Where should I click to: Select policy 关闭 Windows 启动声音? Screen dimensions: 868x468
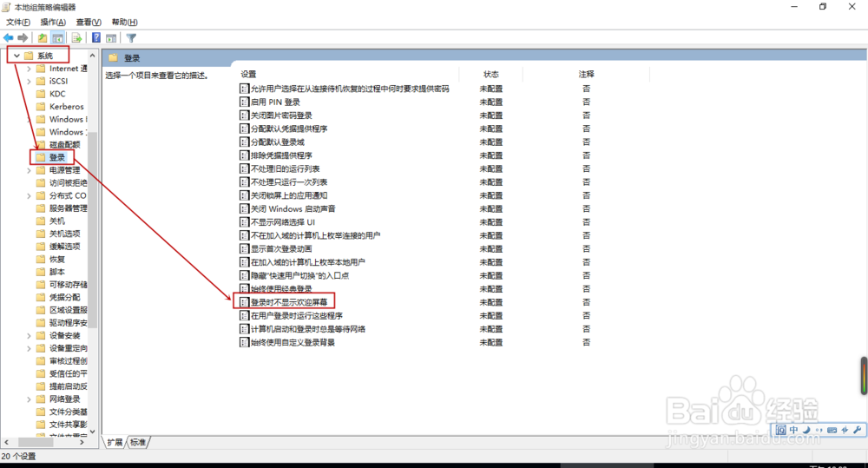click(x=293, y=208)
